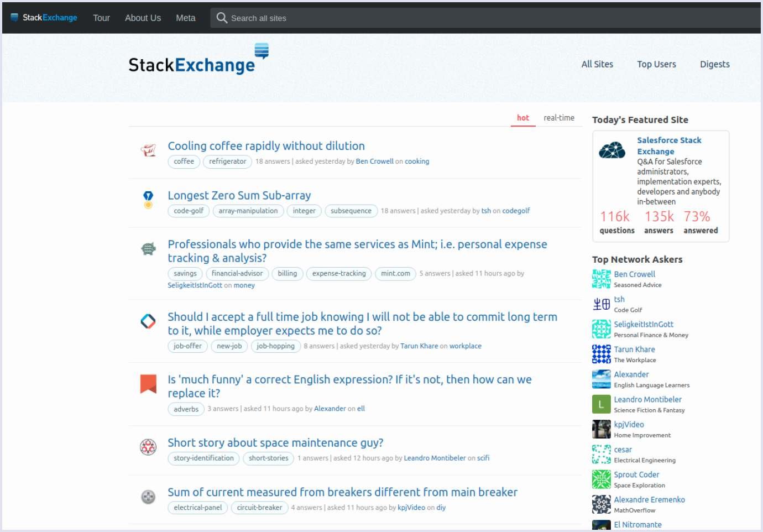
Task: Open Digests page
Action: click(x=715, y=64)
